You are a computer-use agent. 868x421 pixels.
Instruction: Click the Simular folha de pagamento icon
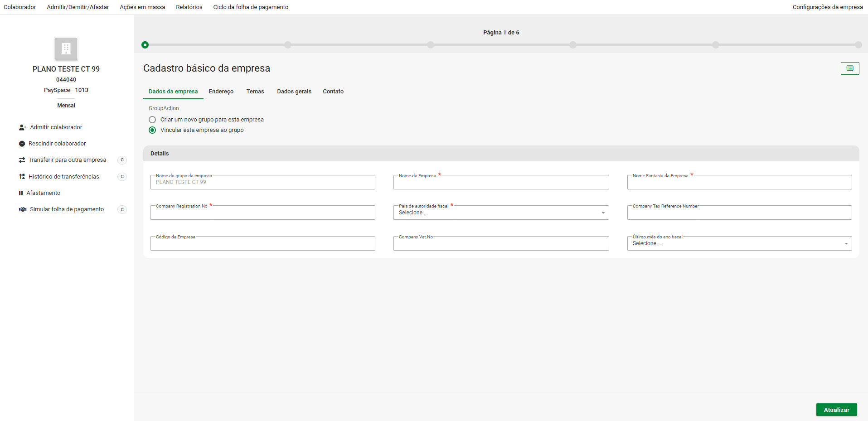point(23,209)
